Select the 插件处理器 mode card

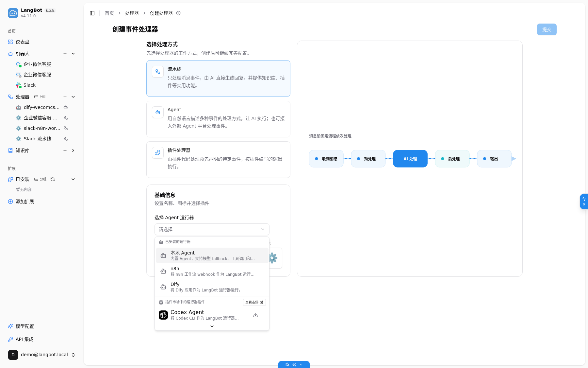218,160
